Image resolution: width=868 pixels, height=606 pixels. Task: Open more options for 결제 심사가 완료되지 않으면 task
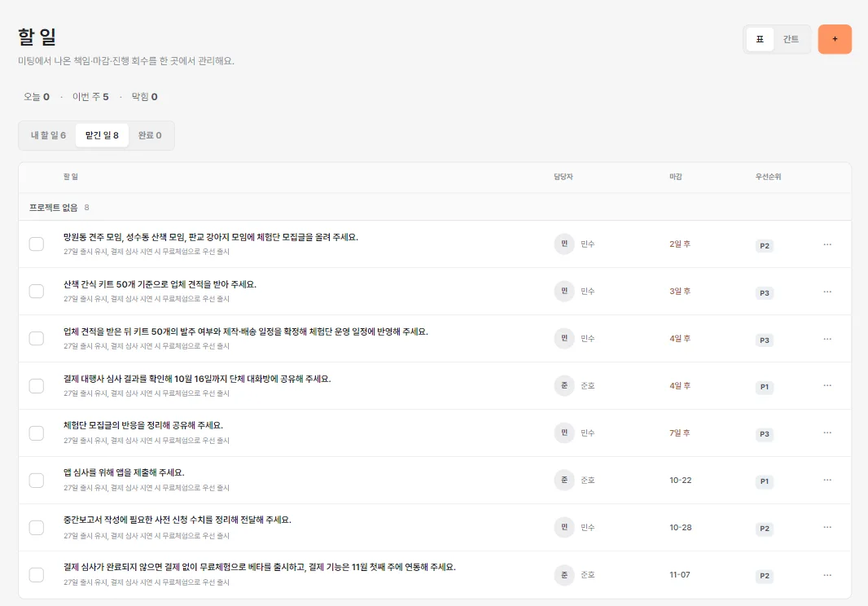coord(827,575)
